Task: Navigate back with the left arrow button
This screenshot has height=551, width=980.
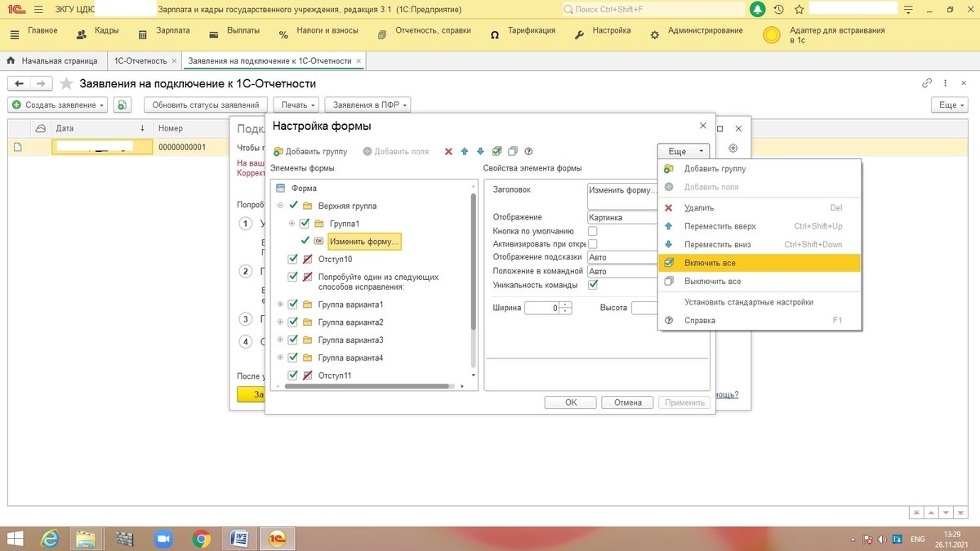Action: pyautogui.click(x=19, y=83)
